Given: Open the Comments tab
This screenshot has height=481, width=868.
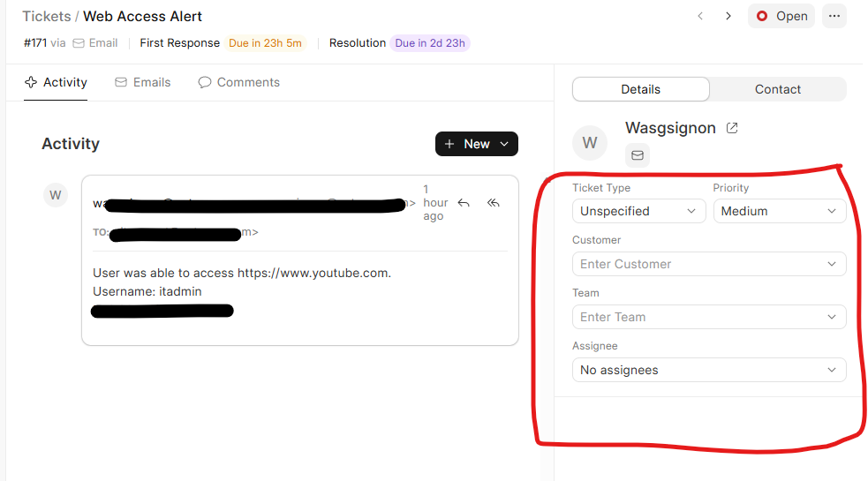Looking at the screenshot, I should coord(238,82).
